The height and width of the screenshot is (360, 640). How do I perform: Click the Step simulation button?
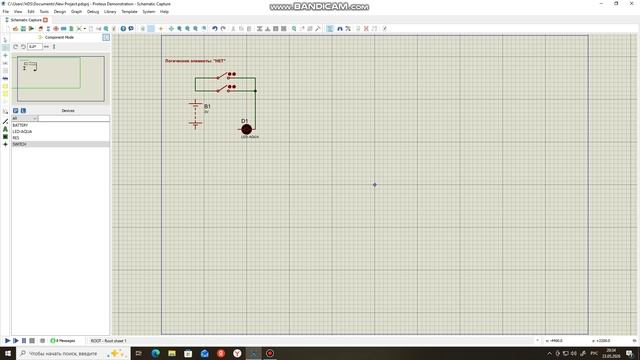[16, 340]
